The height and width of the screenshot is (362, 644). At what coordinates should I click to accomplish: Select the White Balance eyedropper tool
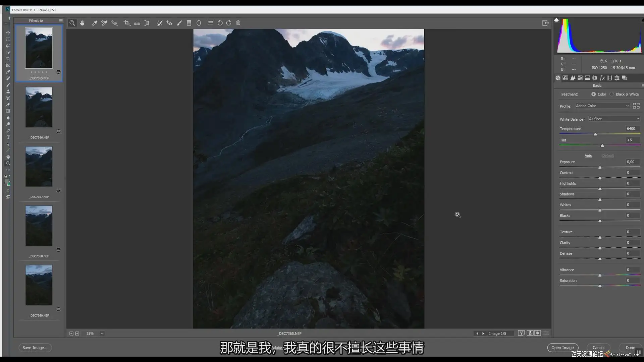point(95,23)
